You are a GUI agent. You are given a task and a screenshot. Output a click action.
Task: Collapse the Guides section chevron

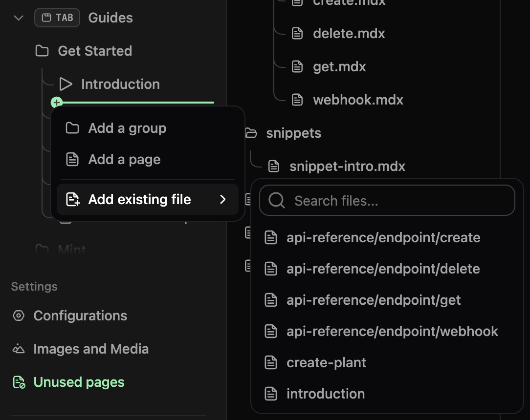click(x=18, y=18)
